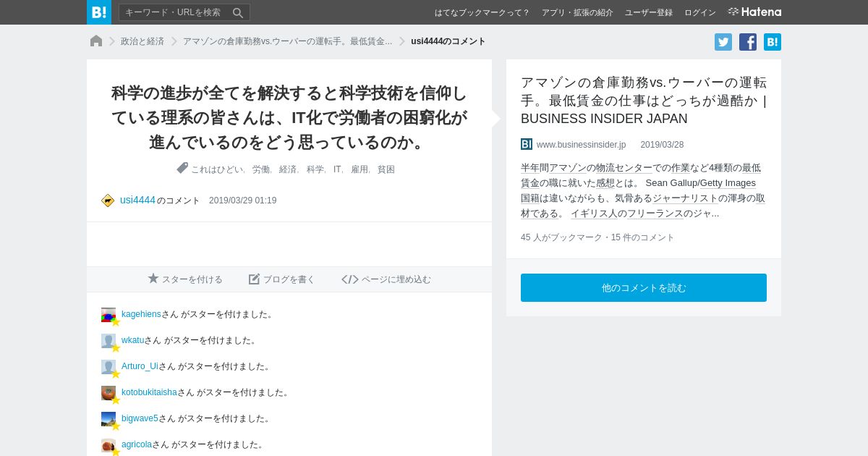Click the home breadcrumb icon
Screen dimensions: 868x456
(96, 41)
